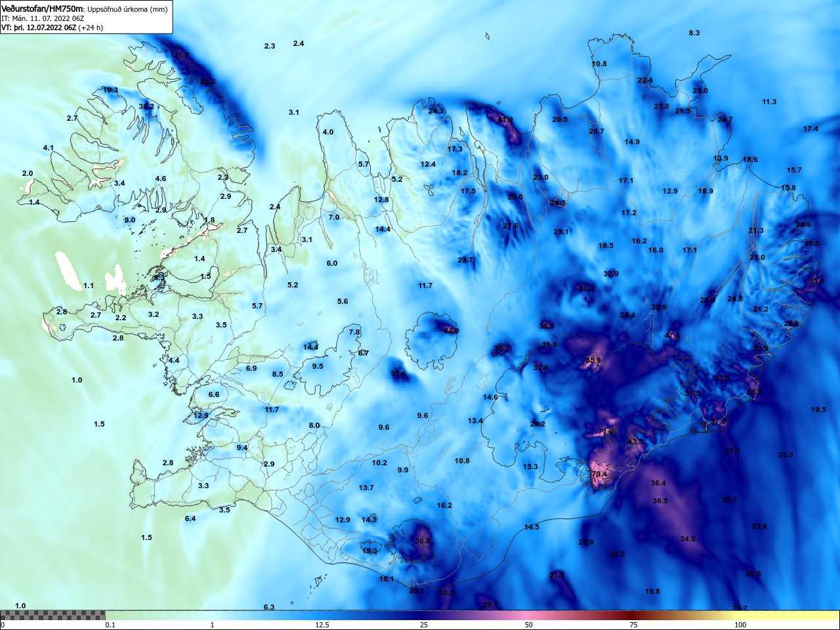This screenshot has height=630, width=840.
Task: Click the 36.8 precipitation value
Action: pyautogui.click(x=423, y=541)
